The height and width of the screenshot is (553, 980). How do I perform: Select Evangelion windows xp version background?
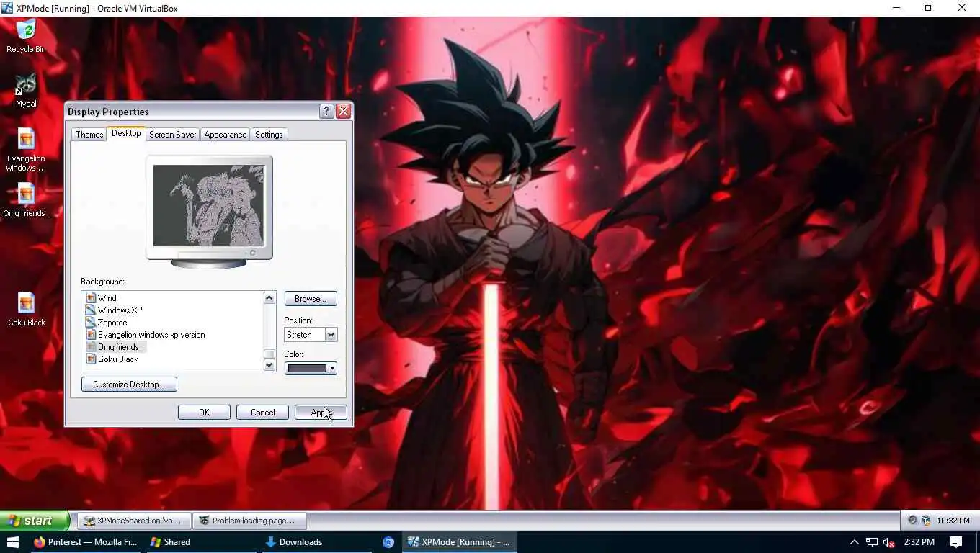tap(151, 335)
